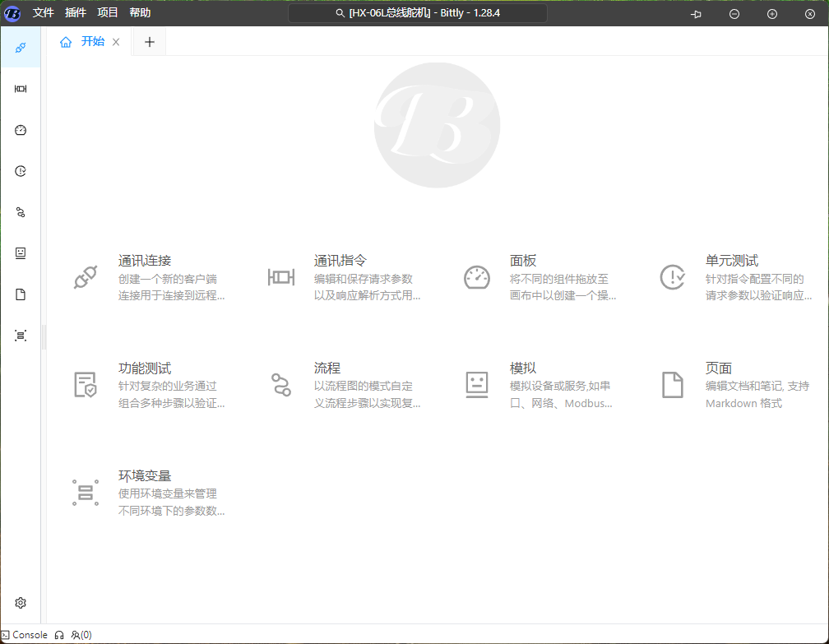This screenshot has width=829, height=644.
Task: Close the 开始 tab
Action: [x=116, y=43]
